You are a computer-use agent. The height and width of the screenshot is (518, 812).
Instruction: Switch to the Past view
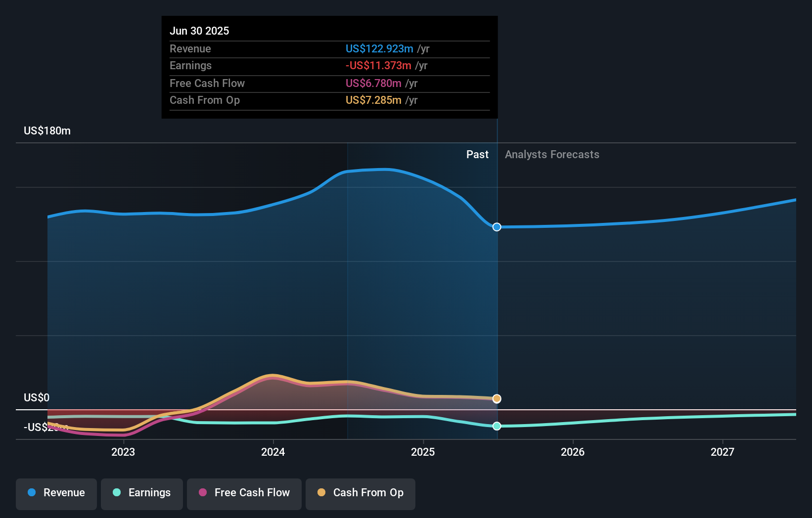point(477,154)
